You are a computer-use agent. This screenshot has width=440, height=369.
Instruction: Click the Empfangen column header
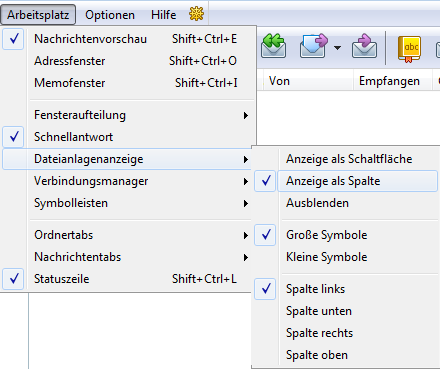389,81
